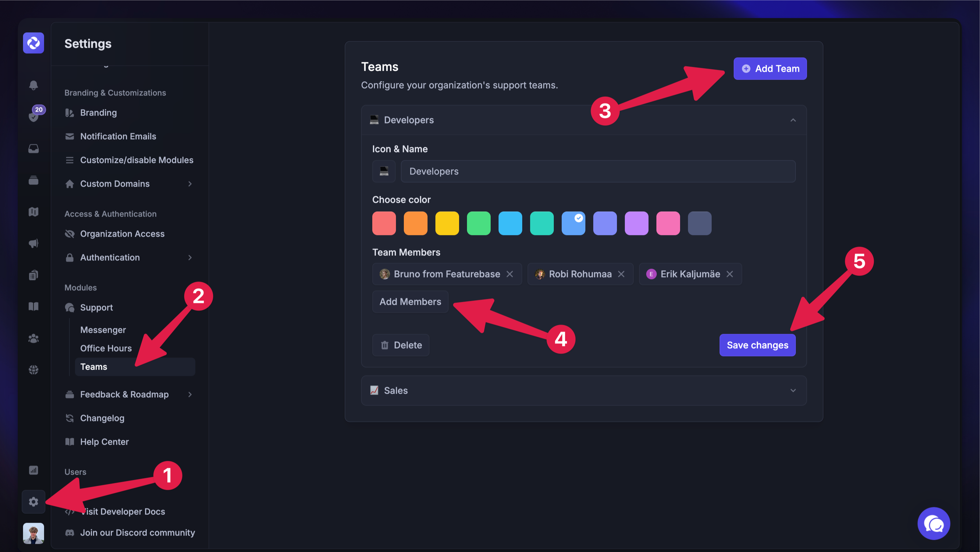
Task: Expand Custom Domains submenu
Action: point(190,184)
